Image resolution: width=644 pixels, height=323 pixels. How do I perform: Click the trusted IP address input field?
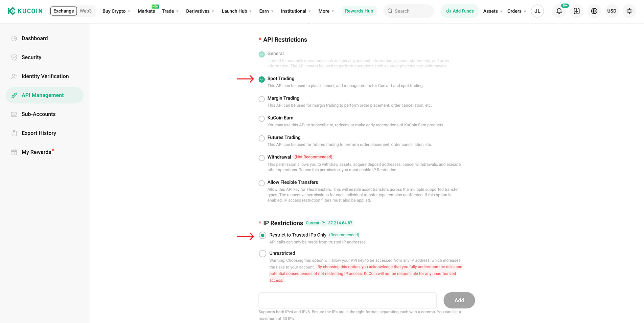(x=347, y=300)
